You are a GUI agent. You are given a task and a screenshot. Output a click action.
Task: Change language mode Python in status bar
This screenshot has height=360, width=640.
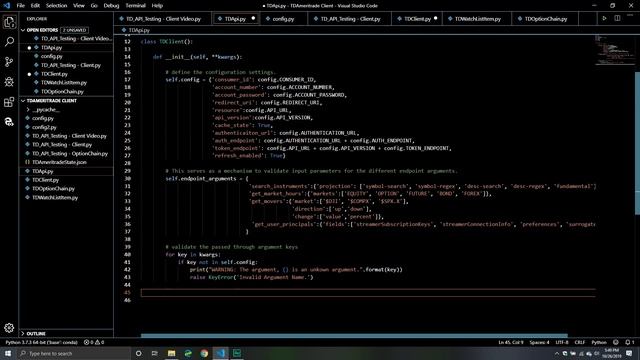599,342
